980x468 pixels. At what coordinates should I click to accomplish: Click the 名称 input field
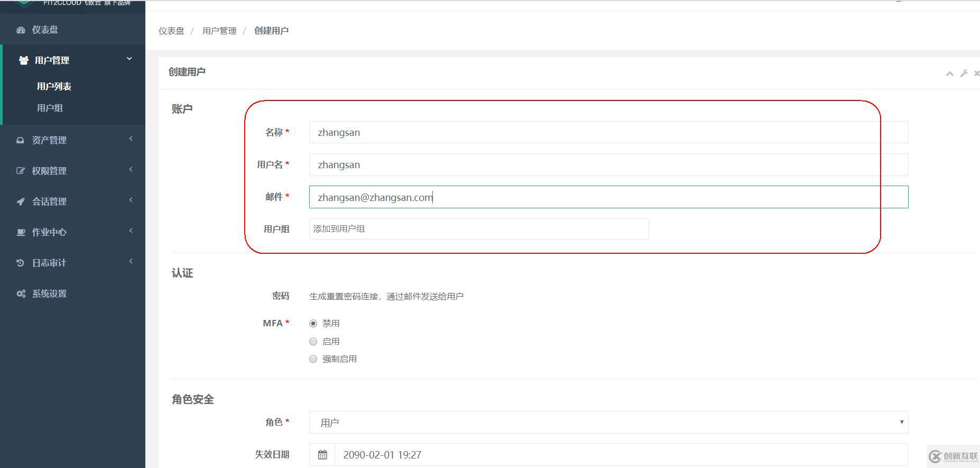pyautogui.click(x=608, y=132)
